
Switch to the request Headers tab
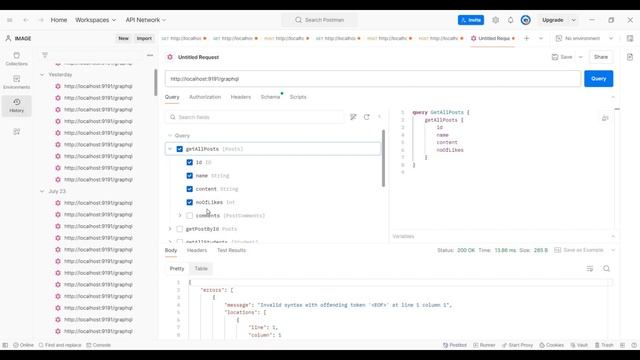click(240, 97)
